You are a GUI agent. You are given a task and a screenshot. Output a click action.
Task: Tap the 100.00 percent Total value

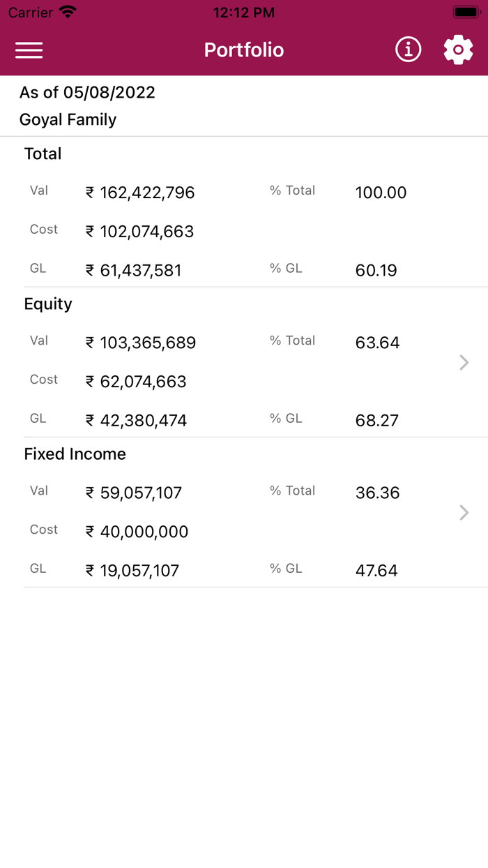point(381,193)
